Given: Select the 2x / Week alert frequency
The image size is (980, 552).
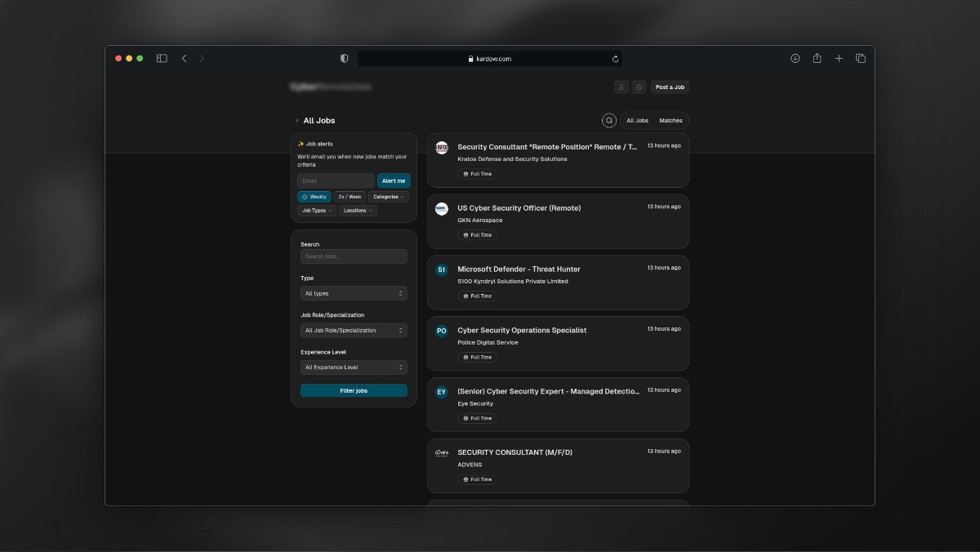Looking at the screenshot, I should (x=350, y=197).
